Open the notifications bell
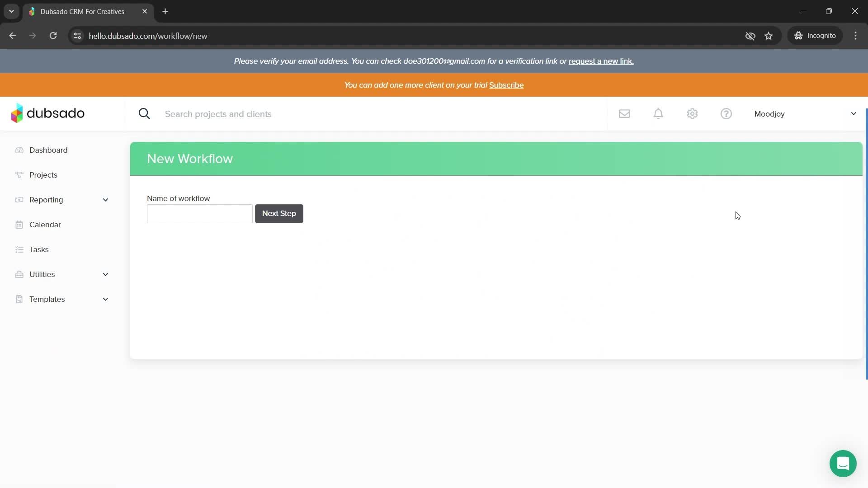This screenshot has width=868, height=488. [x=658, y=114]
